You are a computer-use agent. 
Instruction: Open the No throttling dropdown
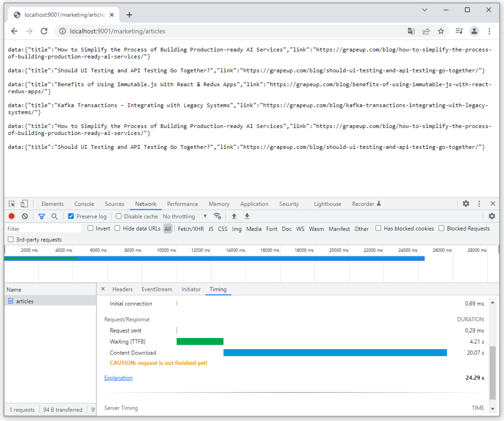(x=185, y=217)
